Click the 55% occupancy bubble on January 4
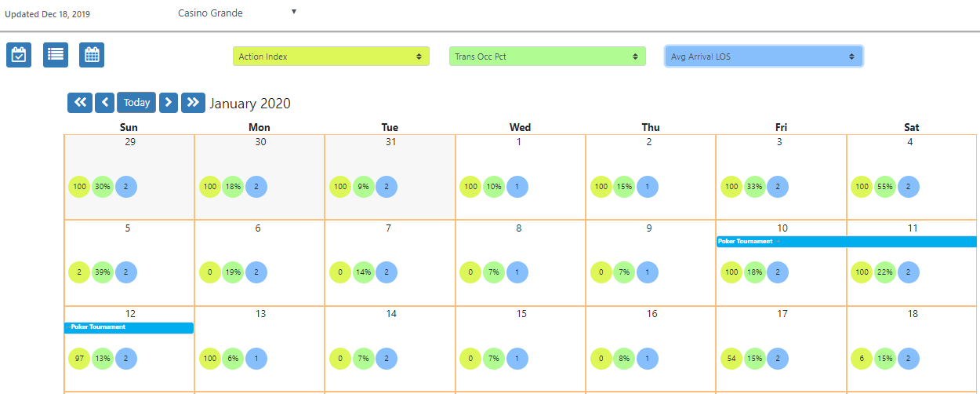980x394 pixels. 885,187
